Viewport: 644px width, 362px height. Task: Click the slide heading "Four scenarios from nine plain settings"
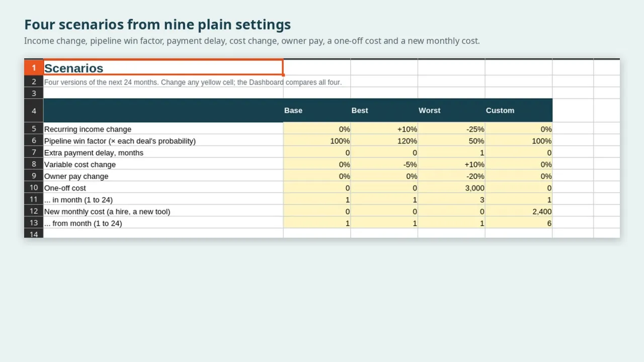click(x=157, y=25)
